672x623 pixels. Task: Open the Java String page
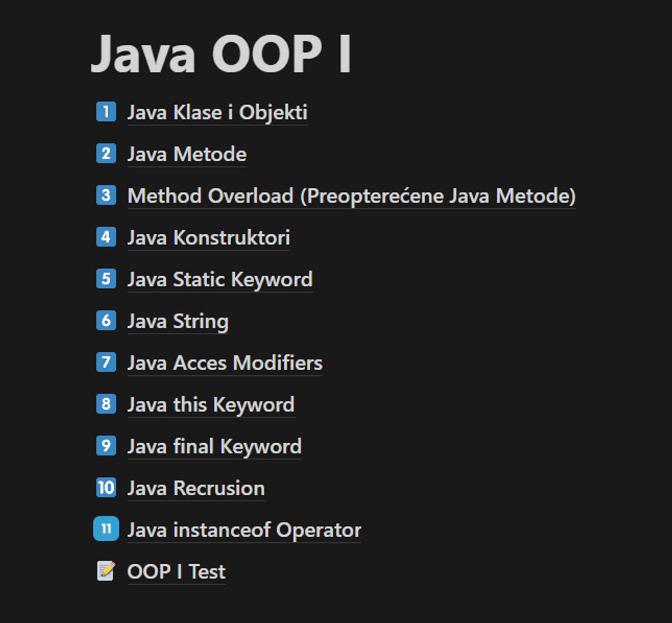(x=178, y=322)
